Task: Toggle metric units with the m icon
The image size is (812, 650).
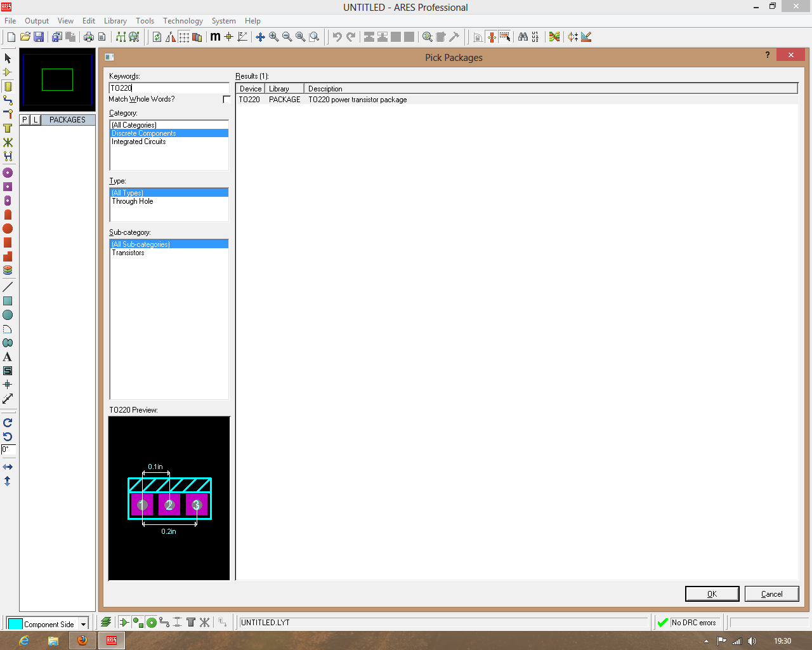Action: [x=215, y=37]
